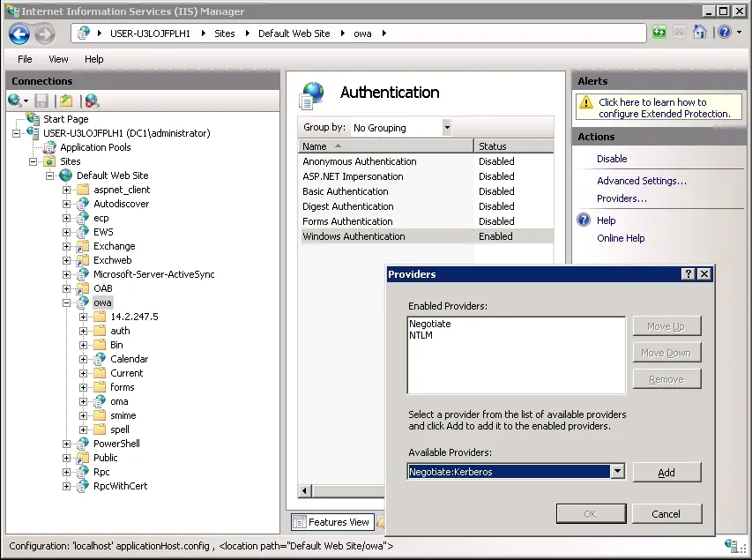Image resolution: width=752 pixels, height=560 pixels.
Task: Click the Save floppy disk icon in Connections
Action: click(41, 101)
